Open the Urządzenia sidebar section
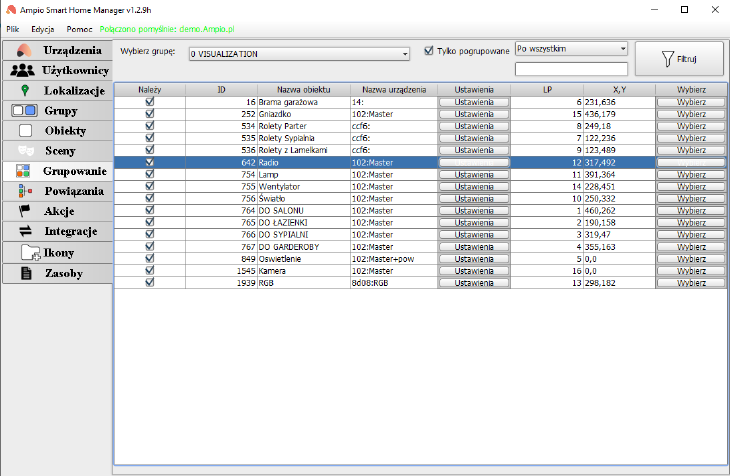Image resolution: width=730 pixels, height=476 pixels. click(x=58, y=50)
